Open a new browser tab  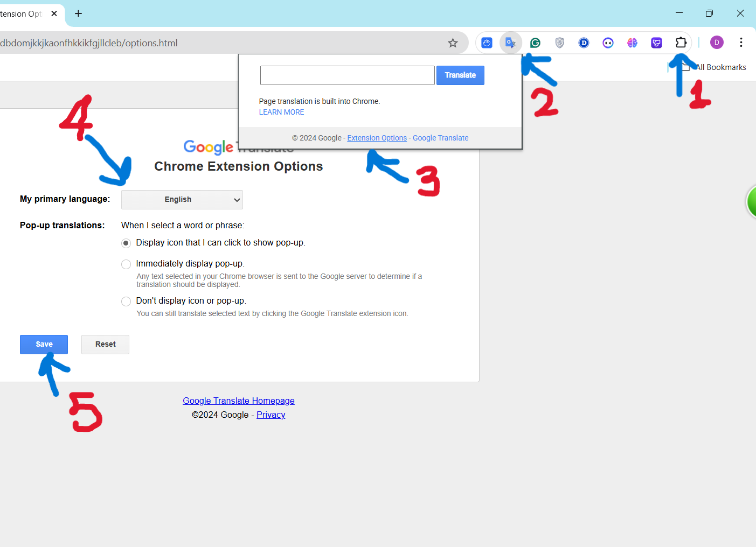click(79, 13)
